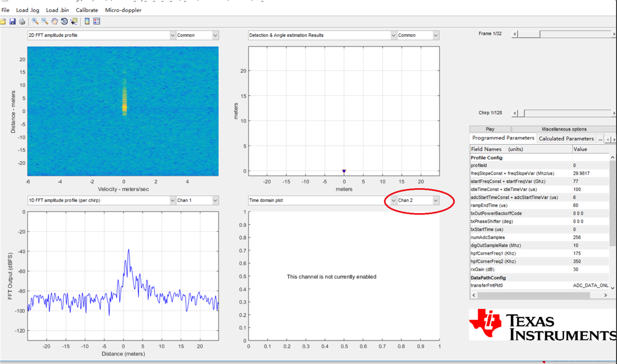Select the hpfCornerFreq1 (Khz) row

[540, 253]
